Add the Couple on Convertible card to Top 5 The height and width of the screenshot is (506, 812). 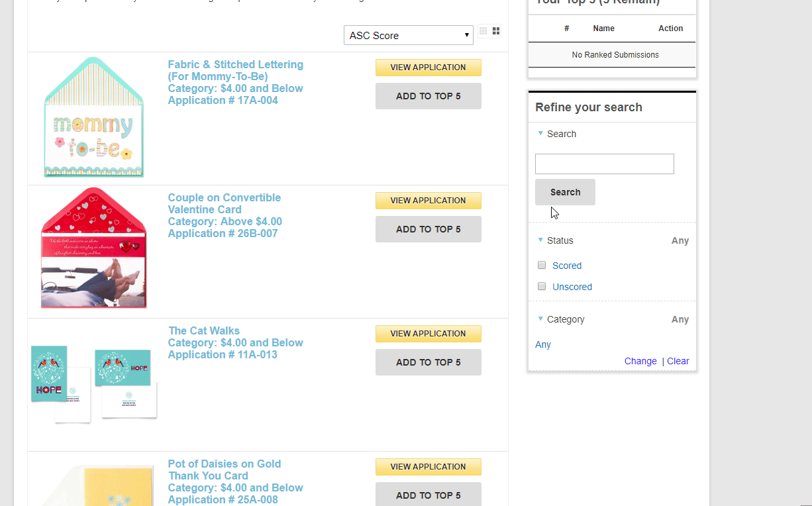428,229
